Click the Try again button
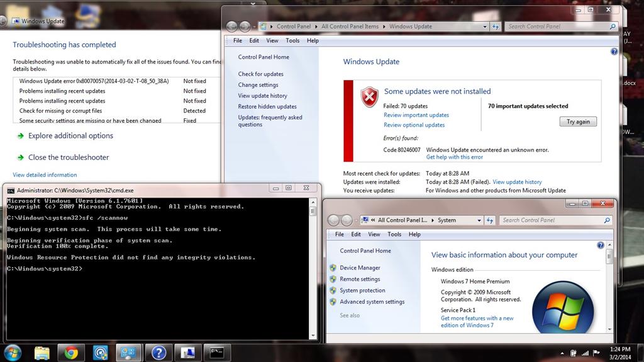 click(x=578, y=122)
